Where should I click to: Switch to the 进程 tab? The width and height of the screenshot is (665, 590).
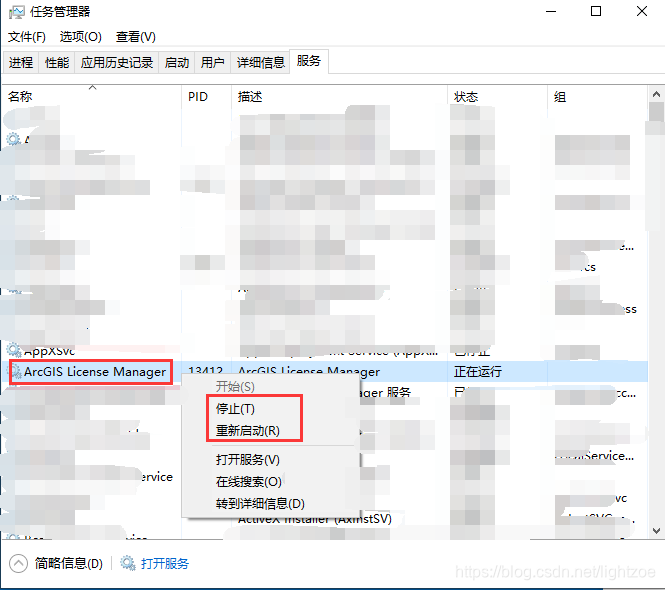(x=21, y=63)
